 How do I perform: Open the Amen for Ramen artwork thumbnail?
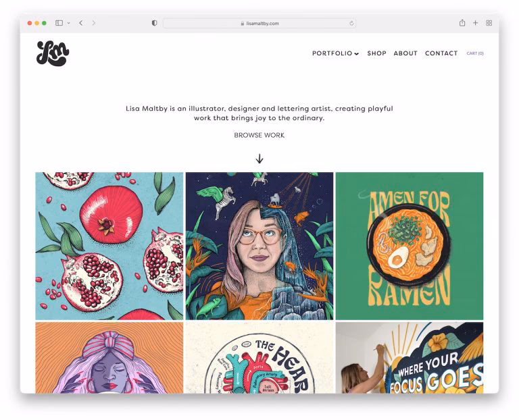coord(410,246)
